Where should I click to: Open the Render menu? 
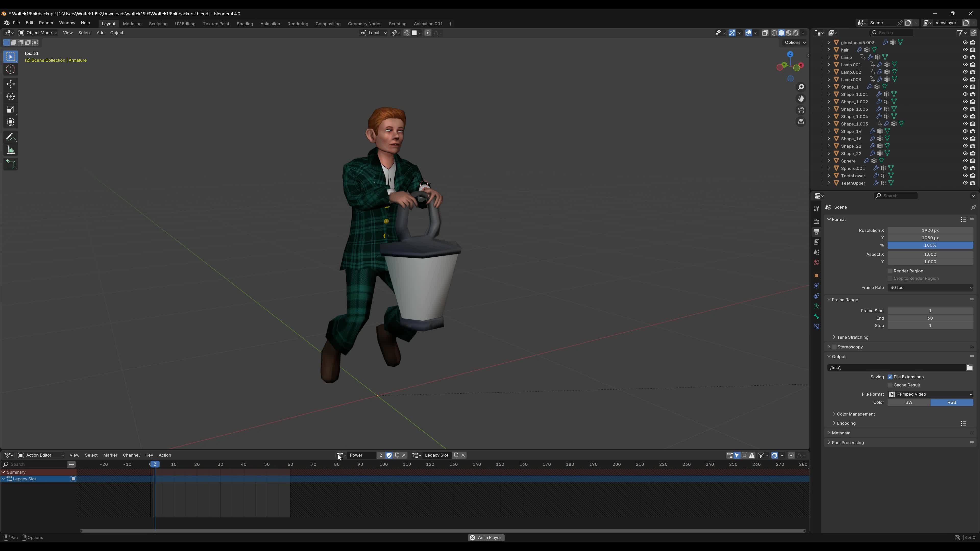point(46,23)
